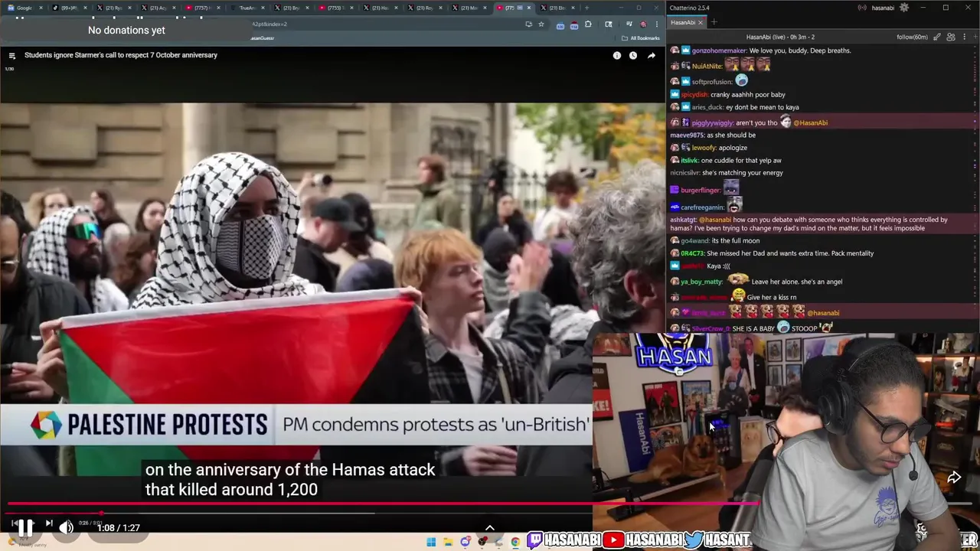Screen dimensions: 980x551
Task: Mute the video volume speaker icon
Action: tap(66, 527)
